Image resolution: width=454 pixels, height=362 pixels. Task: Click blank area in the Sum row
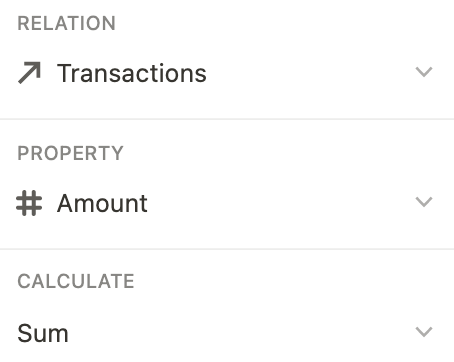click(240, 333)
